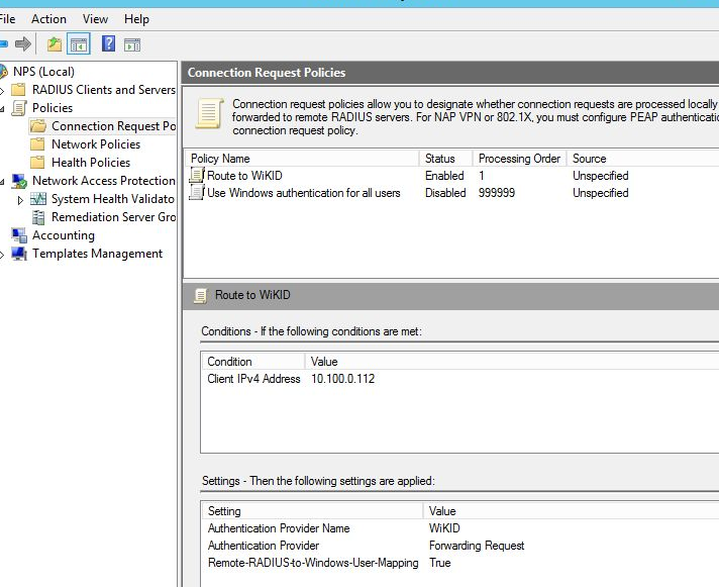Expand the RADIUS Clients and Servers node

point(3,90)
